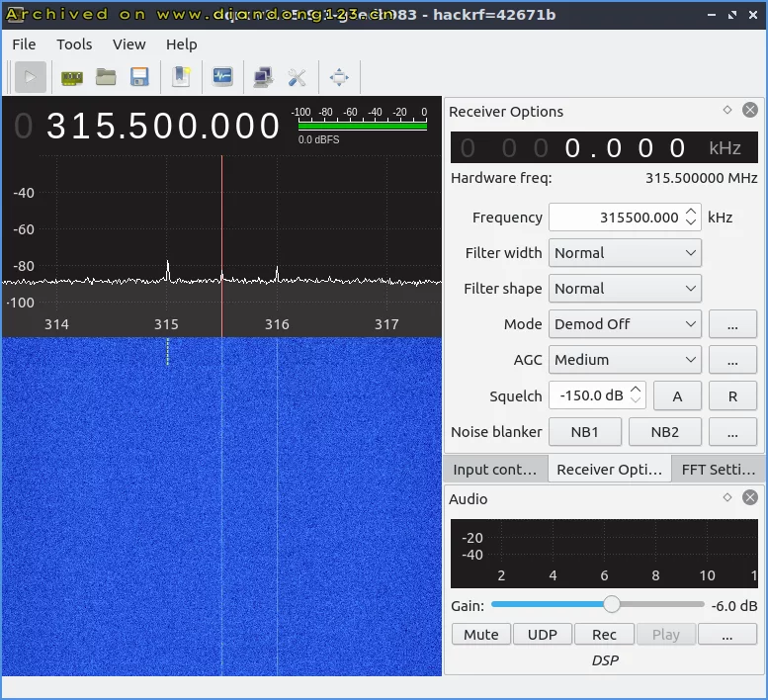Click the audio Gain slider handle
This screenshot has width=768, height=700.
tap(612, 605)
